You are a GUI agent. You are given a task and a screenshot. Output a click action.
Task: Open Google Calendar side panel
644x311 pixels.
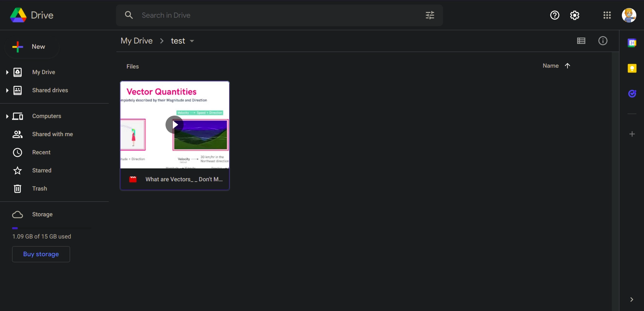tap(632, 43)
